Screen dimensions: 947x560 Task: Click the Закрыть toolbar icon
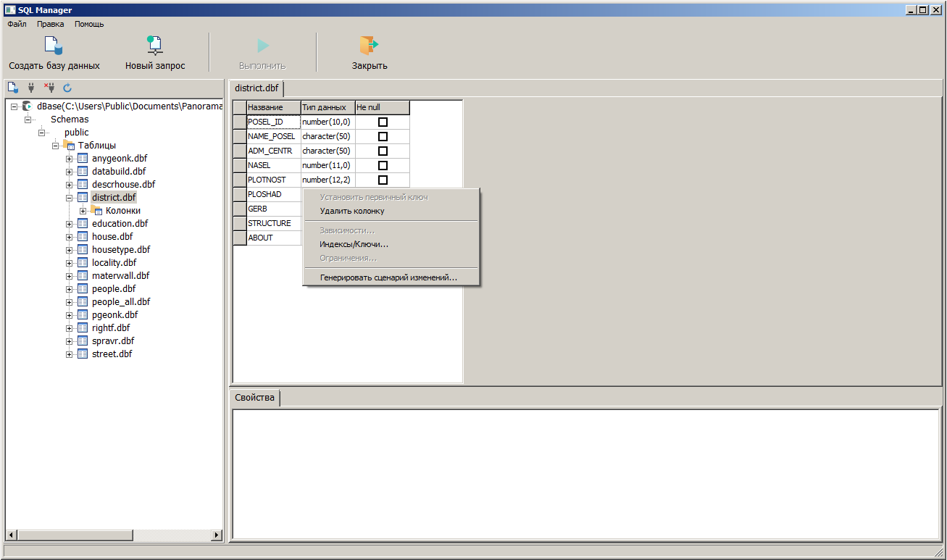[370, 46]
